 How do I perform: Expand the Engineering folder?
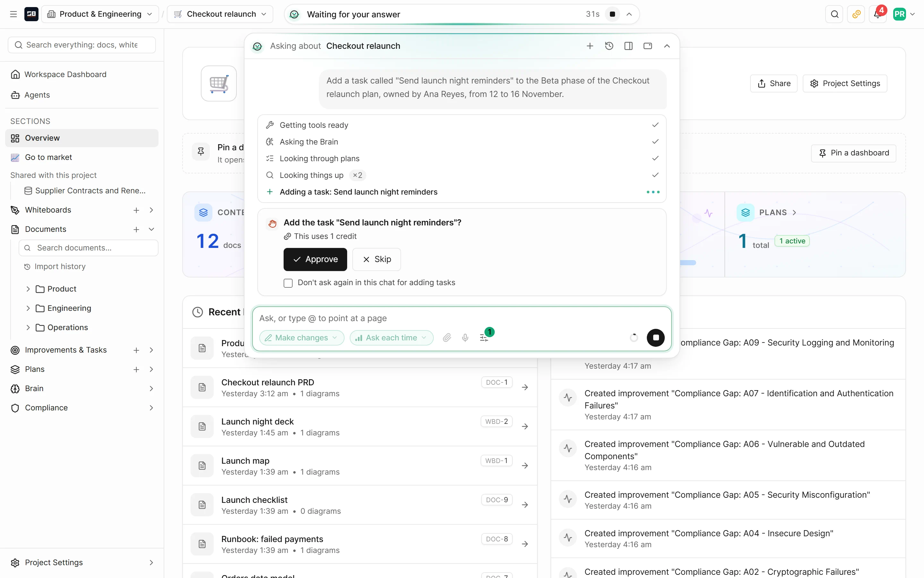tap(28, 308)
